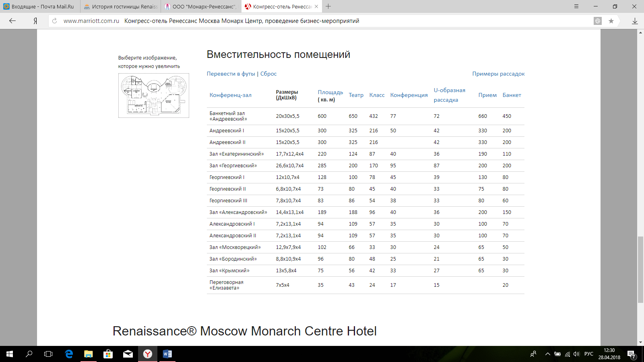
Task: Click the Прием column header
Action: coord(487,95)
